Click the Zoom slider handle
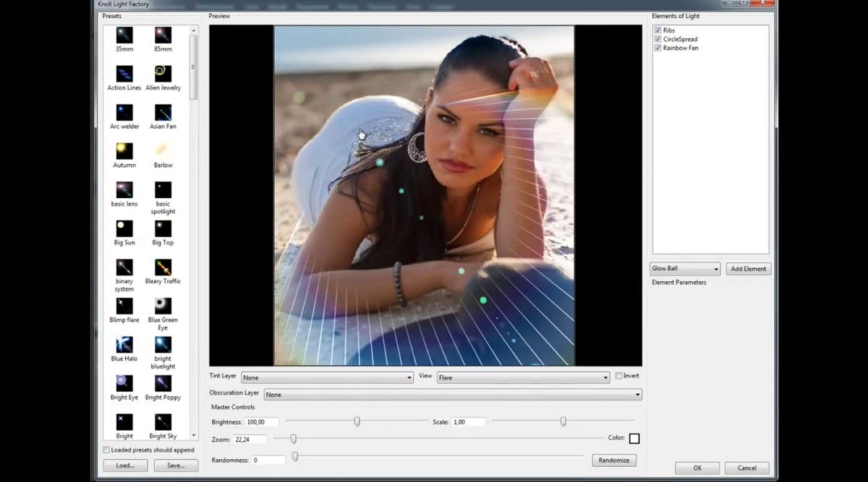The image size is (868, 482). [293, 439]
